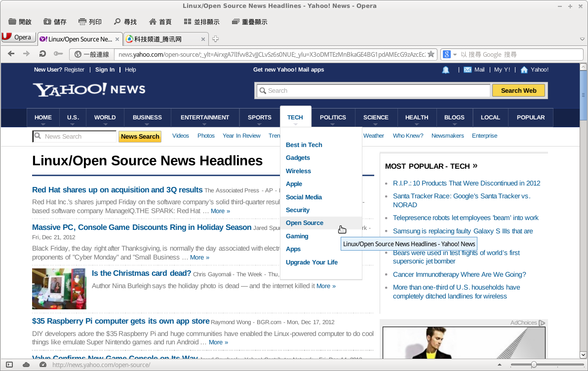Click the 一般連線 connection security badge
Image resolution: width=588 pixels, height=371 pixels.
tap(92, 54)
